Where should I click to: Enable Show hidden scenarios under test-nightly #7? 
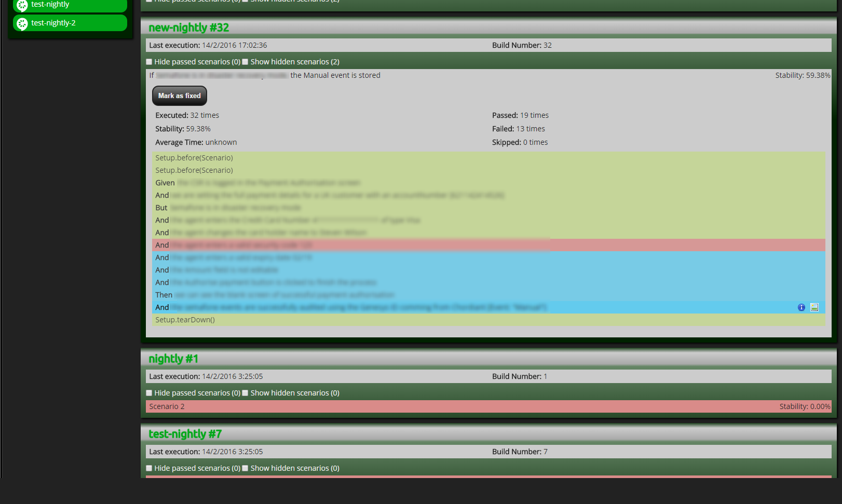[x=246, y=468]
